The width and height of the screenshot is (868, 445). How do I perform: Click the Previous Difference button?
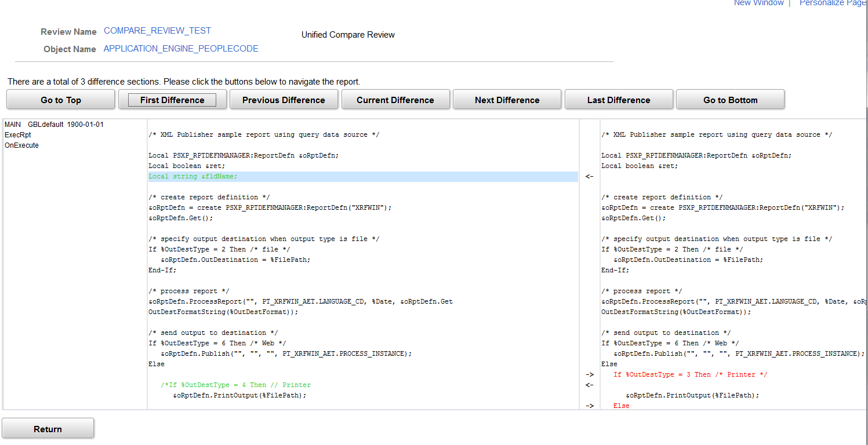point(284,99)
